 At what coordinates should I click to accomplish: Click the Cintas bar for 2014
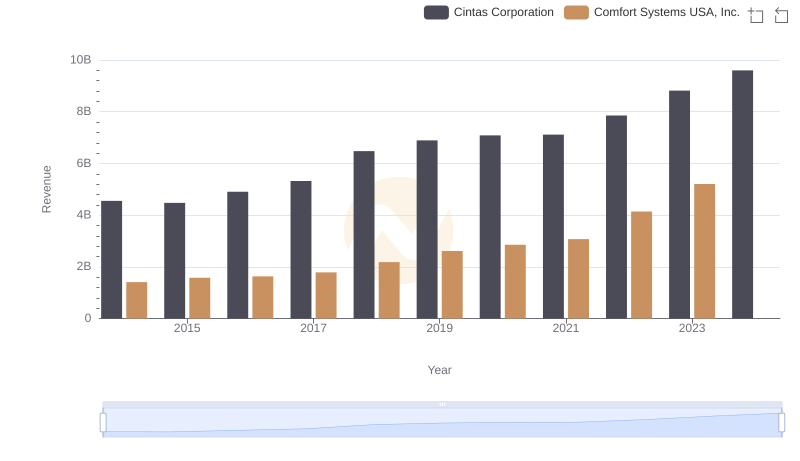112,260
